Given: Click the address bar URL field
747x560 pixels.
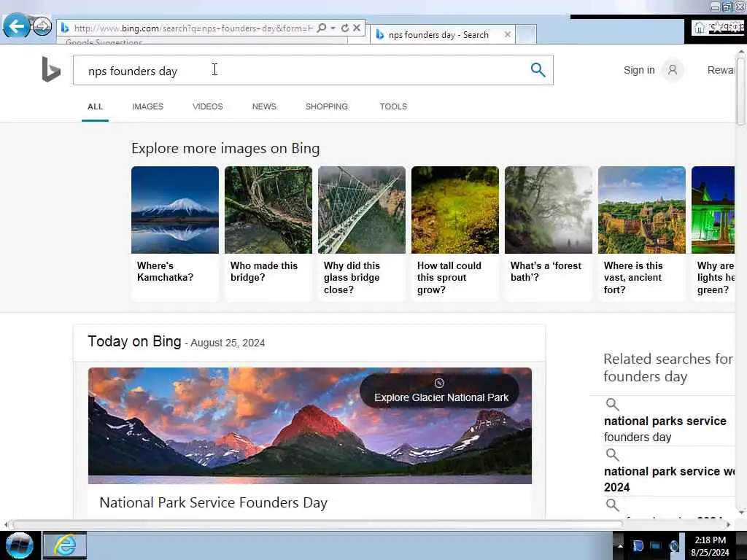Looking at the screenshot, I should (193, 28).
